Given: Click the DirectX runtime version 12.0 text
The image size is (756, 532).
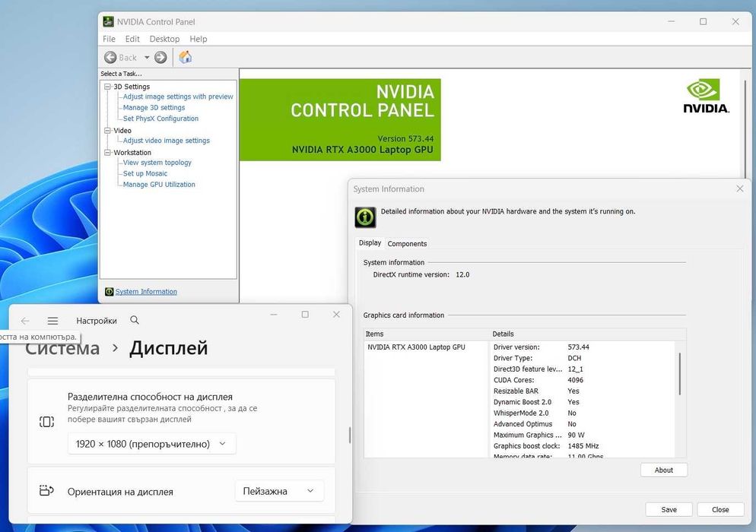Looking at the screenshot, I should [421, 274].
